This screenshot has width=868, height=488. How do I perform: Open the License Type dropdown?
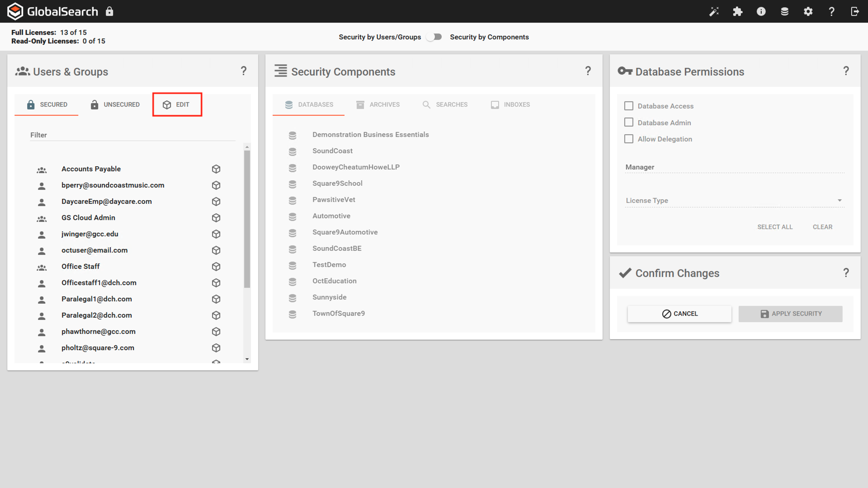coord(840,200)
